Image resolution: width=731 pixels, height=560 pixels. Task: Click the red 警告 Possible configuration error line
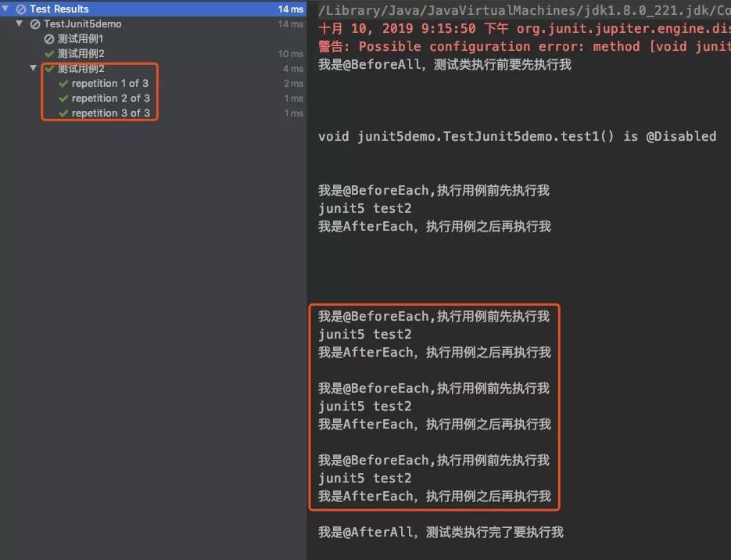524,46
